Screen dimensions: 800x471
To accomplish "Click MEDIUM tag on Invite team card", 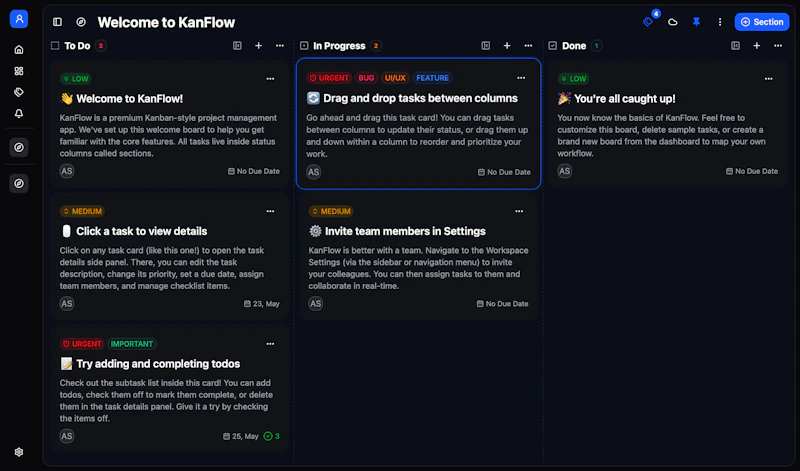I will click(331, 211).
